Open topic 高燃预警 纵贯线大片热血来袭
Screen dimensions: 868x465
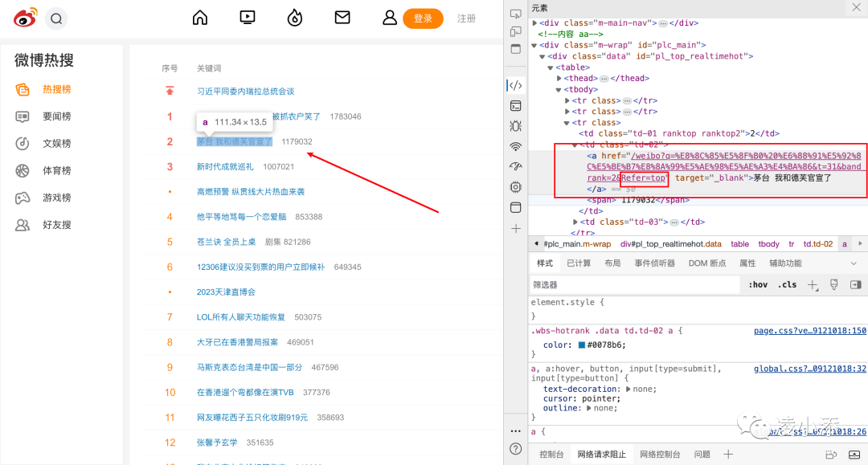coord(251,192)
